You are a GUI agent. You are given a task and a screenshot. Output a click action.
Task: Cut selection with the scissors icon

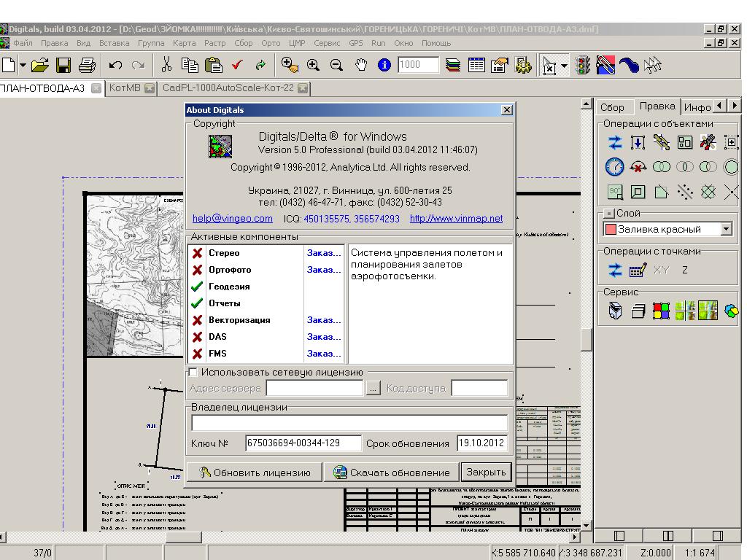click(166, 64)
